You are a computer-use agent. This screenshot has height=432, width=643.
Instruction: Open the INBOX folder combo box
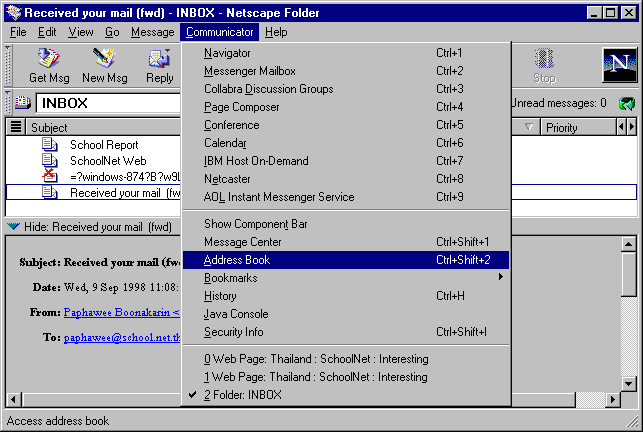(108, 103)
